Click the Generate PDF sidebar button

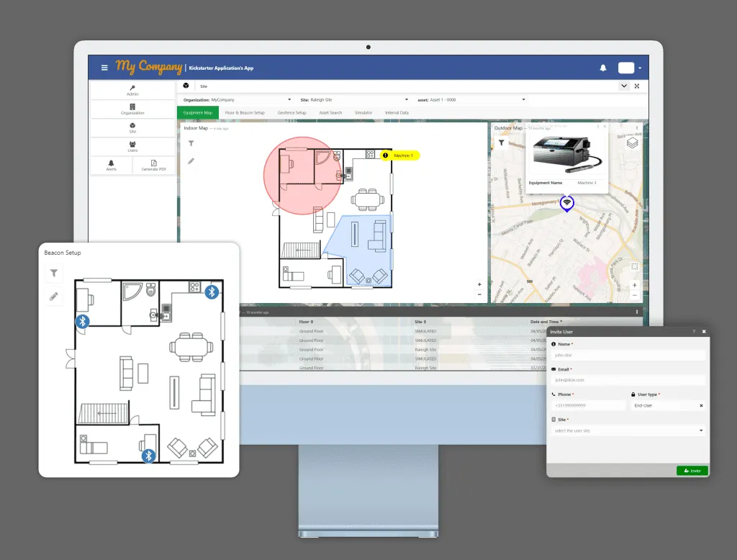tap(153, 166)
